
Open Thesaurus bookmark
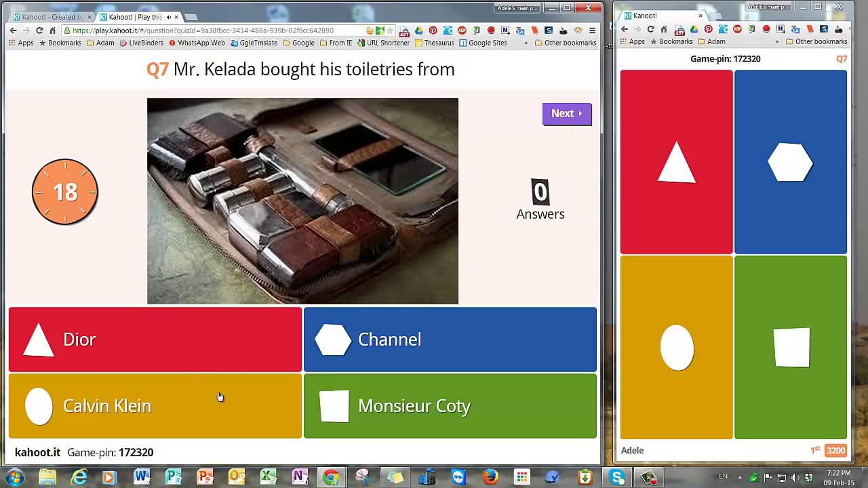[434, 43]
